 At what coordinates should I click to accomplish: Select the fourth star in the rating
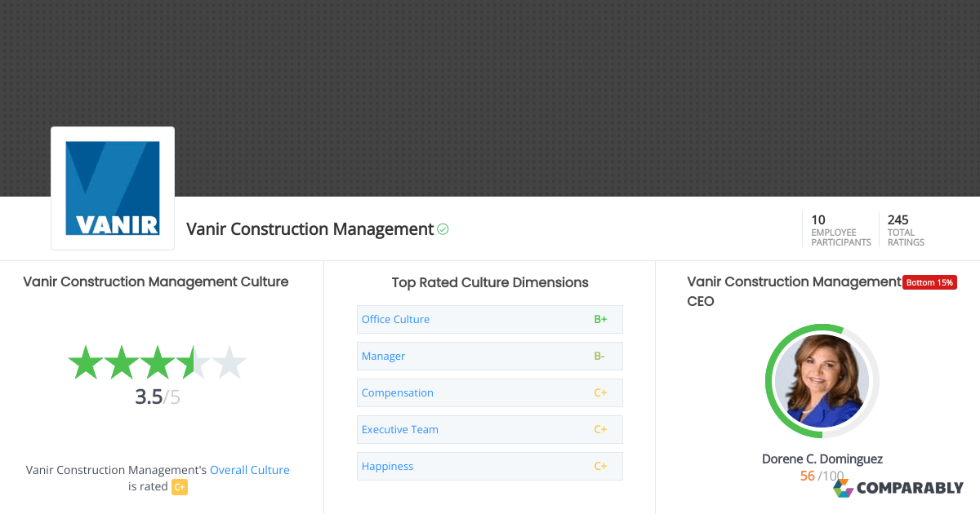194,362
